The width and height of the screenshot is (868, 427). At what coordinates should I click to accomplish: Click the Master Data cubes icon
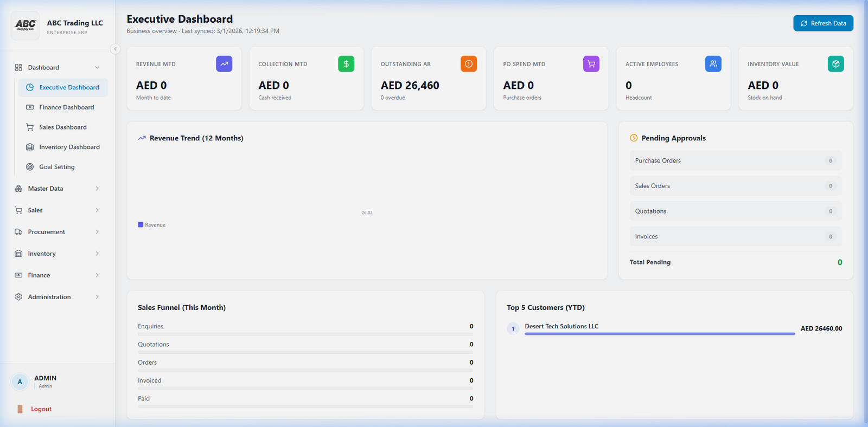18,189
